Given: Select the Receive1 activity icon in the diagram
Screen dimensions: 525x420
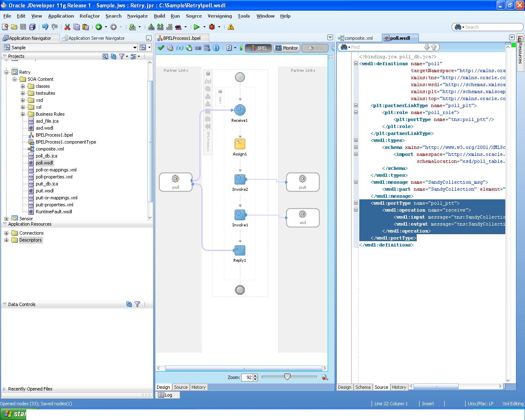Looking at the screenshot, I should tap(240, 109).
